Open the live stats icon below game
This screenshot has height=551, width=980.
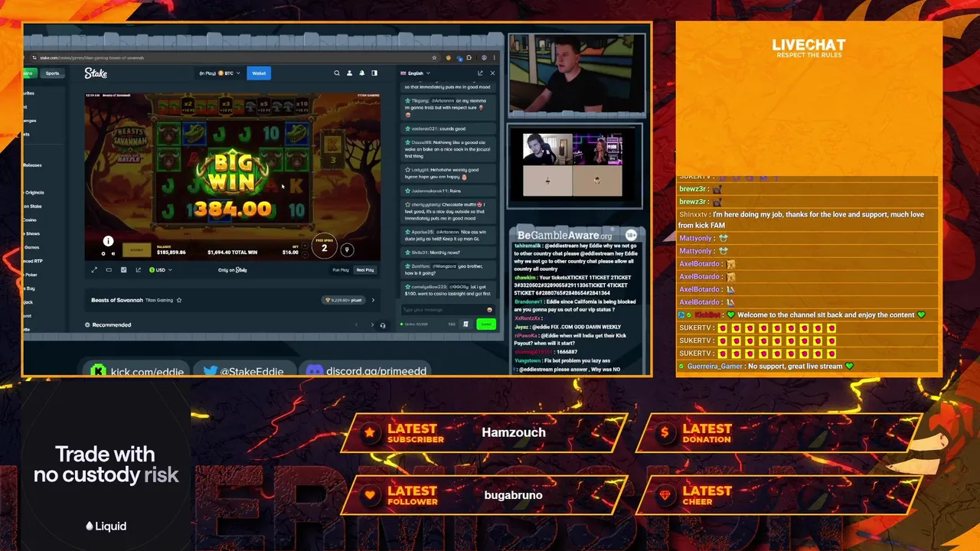point(123,270)
